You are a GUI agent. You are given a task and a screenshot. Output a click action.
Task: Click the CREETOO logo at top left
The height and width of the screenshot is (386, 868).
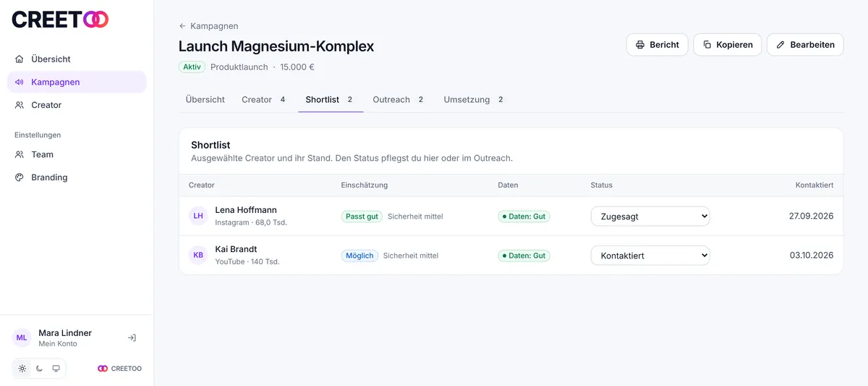click(60, 20)
